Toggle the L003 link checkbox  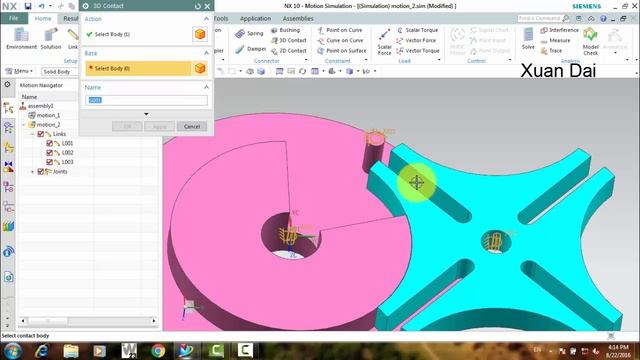point(49,162)
